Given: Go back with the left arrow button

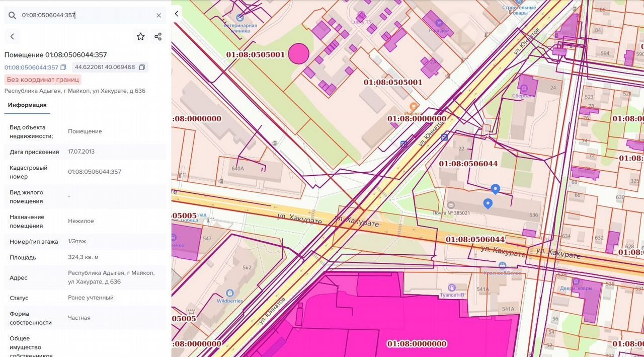Looking at the screenshot, I should click(12, 37).
